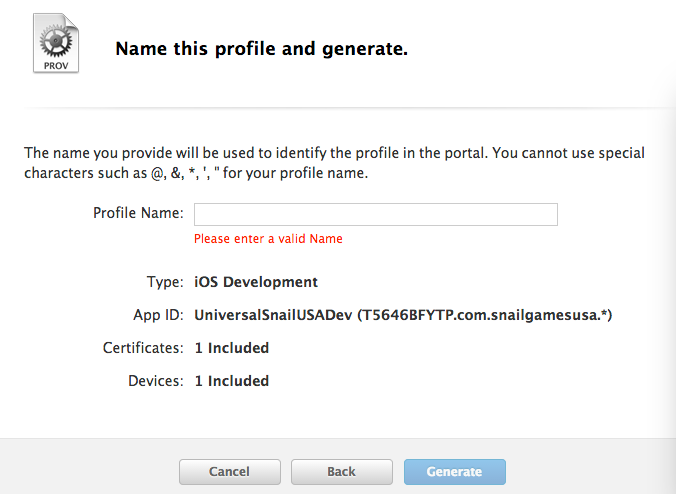676x494 pixels.
Task: Click the 'Certificates:' field label
Action: 143,348
